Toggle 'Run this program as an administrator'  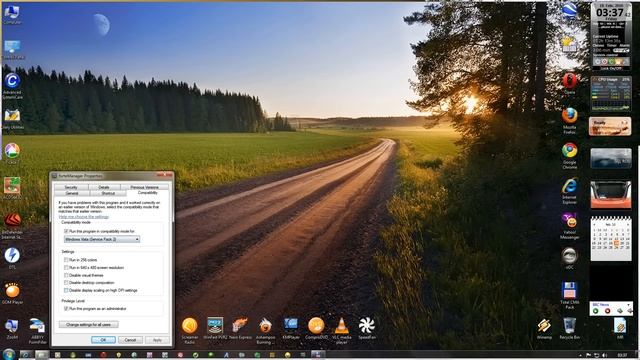[66, 309]
